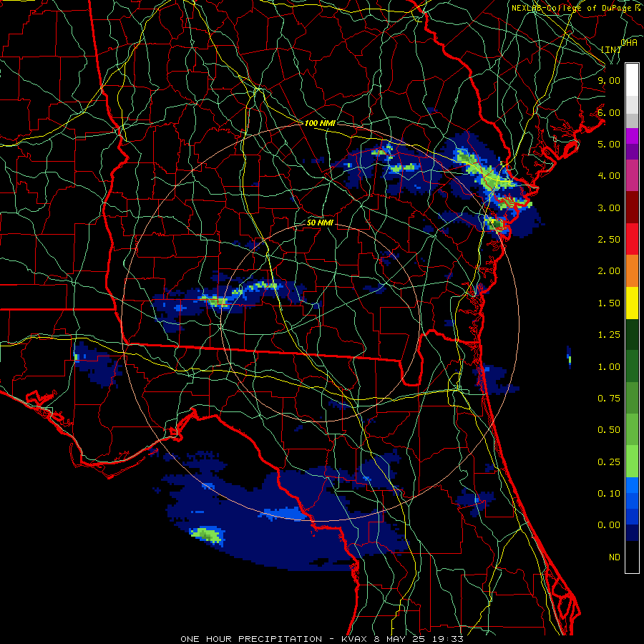Click the "0.00" legend value

pyautogui.click(x=609, y=525)
